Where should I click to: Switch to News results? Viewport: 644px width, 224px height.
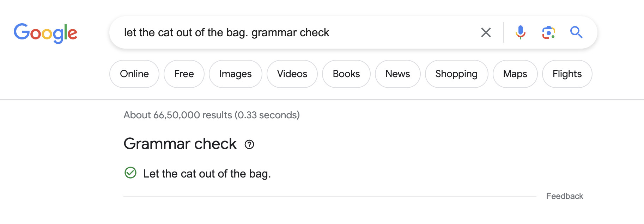(397, 74)
